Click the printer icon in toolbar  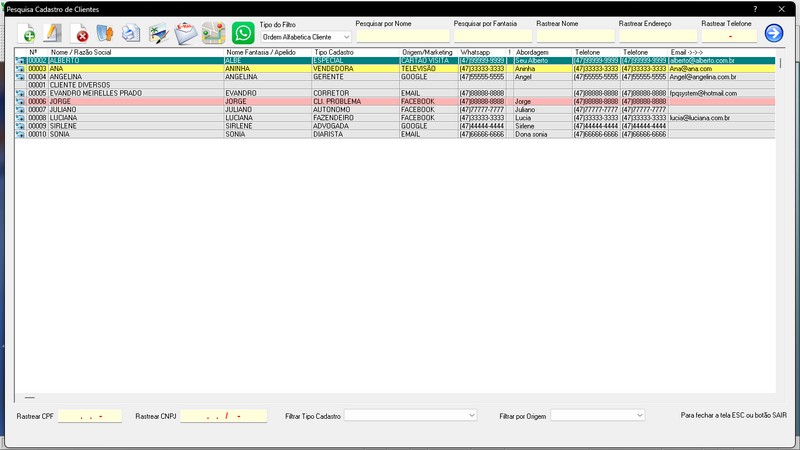pos(132,33)
